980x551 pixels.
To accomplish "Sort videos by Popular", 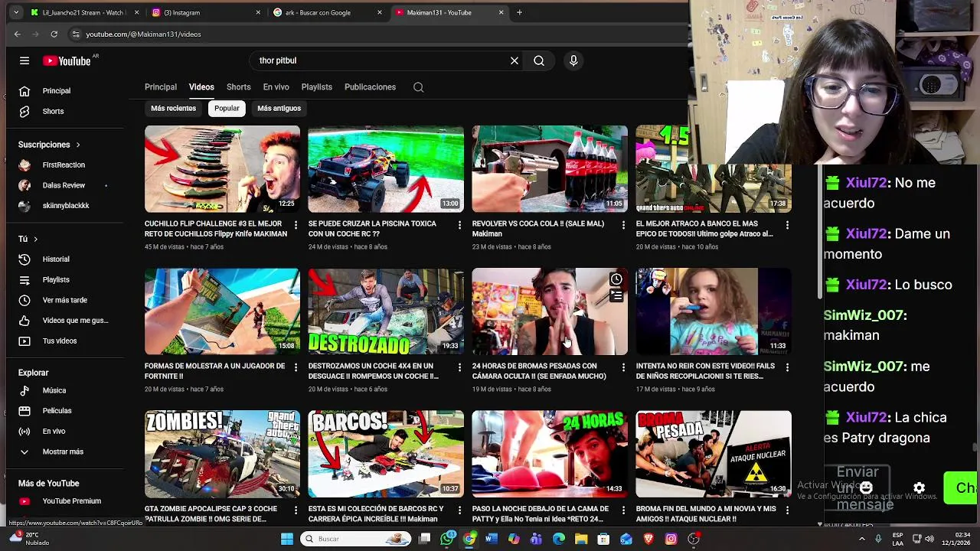I will [227, 109].
